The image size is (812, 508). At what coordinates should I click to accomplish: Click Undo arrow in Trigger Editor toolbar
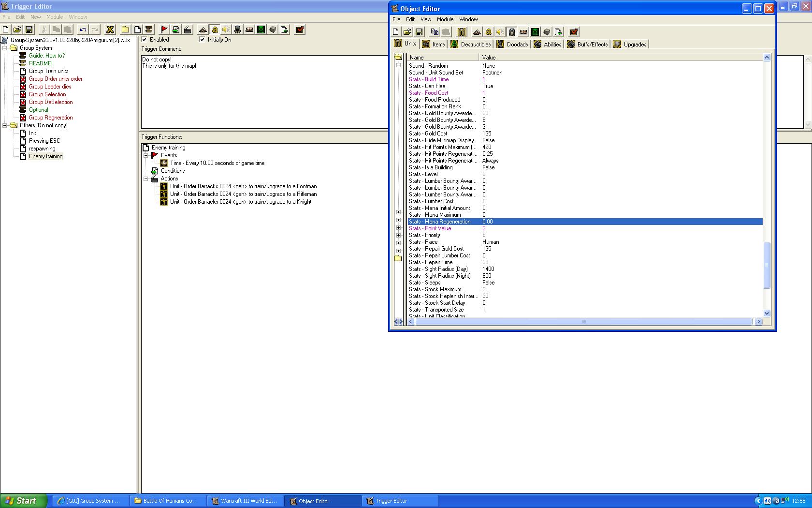click(x=83, y=30)
